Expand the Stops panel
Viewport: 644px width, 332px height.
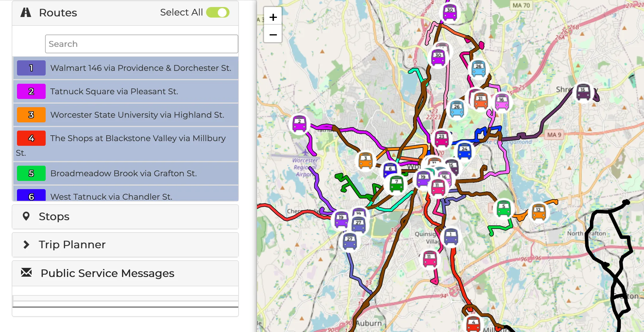(125, 217)
